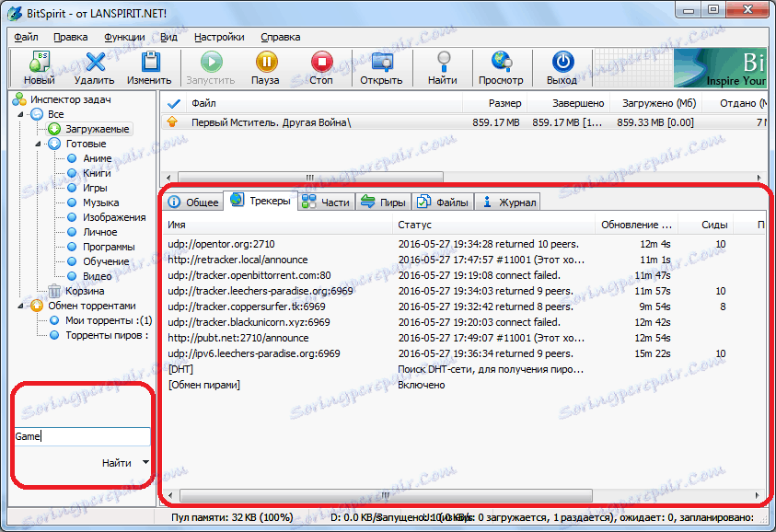
Task: Open the Справка menu
Action: [281, 37]
